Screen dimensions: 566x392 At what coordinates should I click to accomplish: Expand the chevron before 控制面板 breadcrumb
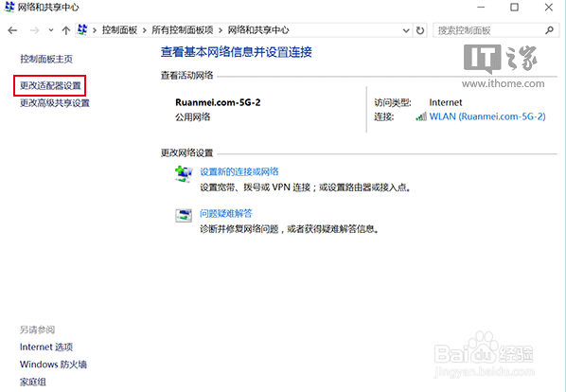(x=95, y=30)
